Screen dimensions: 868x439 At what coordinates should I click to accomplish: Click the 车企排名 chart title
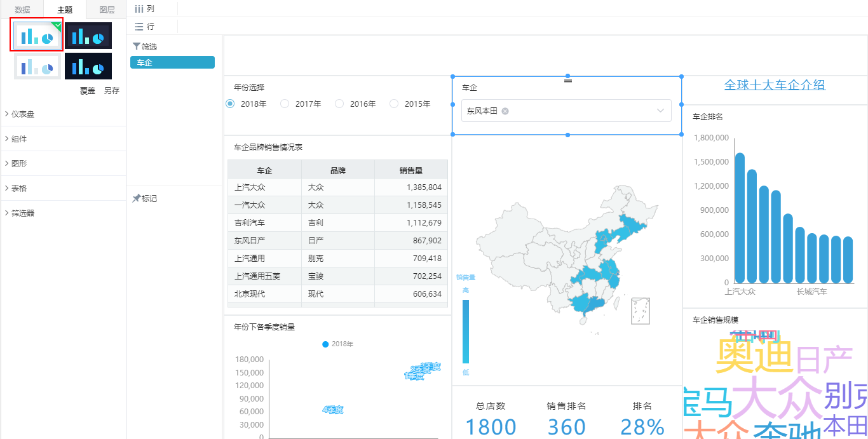pos(708,117)
